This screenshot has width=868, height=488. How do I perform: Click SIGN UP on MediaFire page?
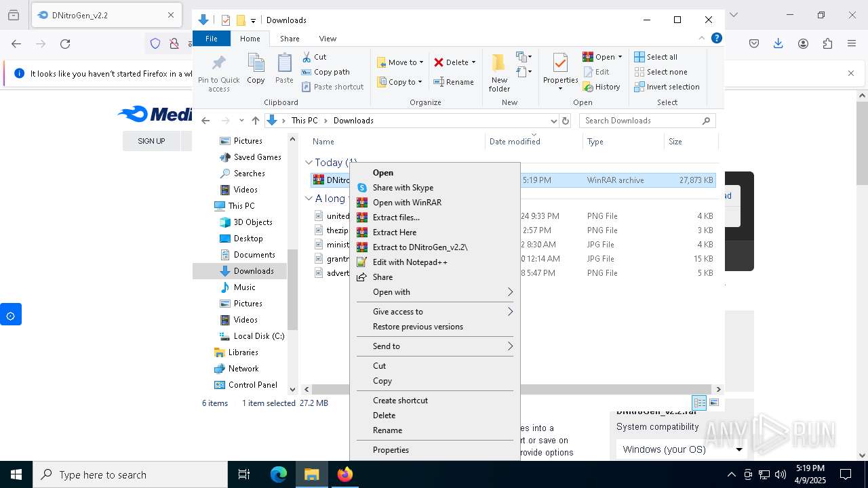pyautogui.click(x=151, y=141)
